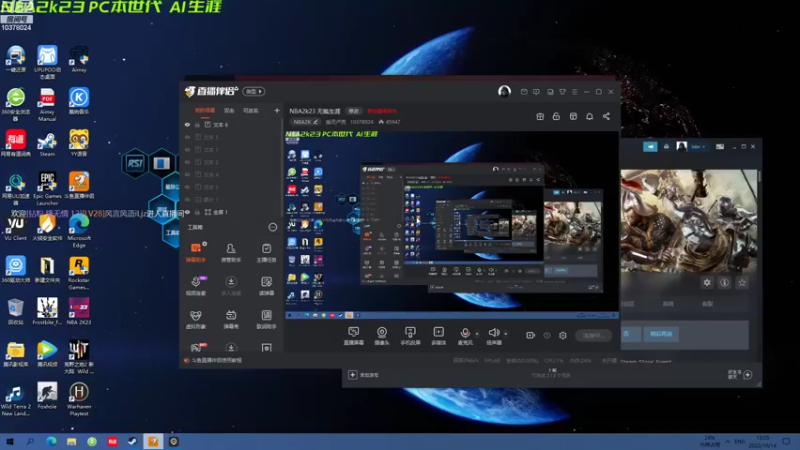800x450 pixels.
Task: Mute the 麦克风 microphone
Action: [x=465, y=336]
